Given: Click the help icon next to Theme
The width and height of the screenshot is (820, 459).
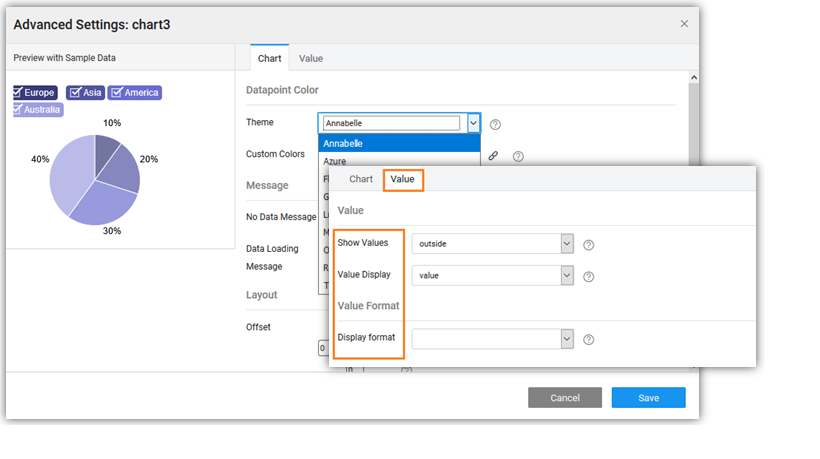Looking at the screenshot, I should [495, 124].
